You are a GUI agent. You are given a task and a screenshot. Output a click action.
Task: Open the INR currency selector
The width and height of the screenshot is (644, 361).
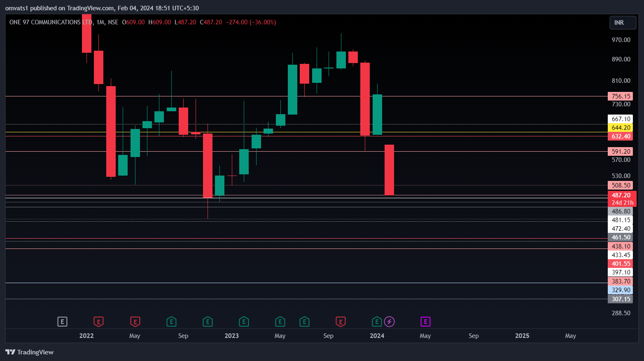(x=623, y=23)
